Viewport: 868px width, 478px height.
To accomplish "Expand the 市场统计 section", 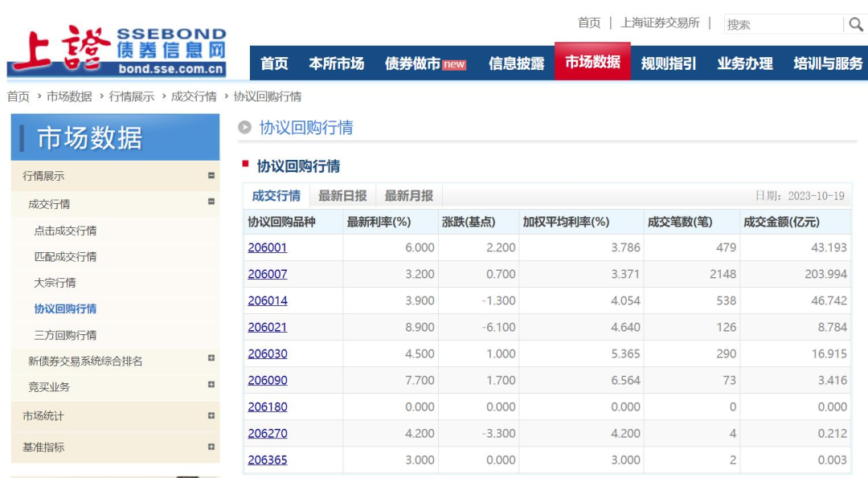I will [x=211, y=415].
